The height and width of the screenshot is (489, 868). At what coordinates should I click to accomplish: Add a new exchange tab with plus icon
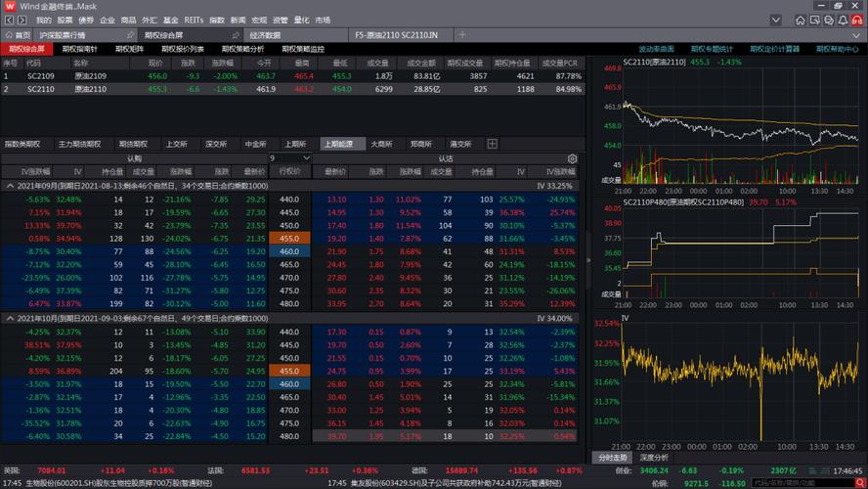[492, 144]
